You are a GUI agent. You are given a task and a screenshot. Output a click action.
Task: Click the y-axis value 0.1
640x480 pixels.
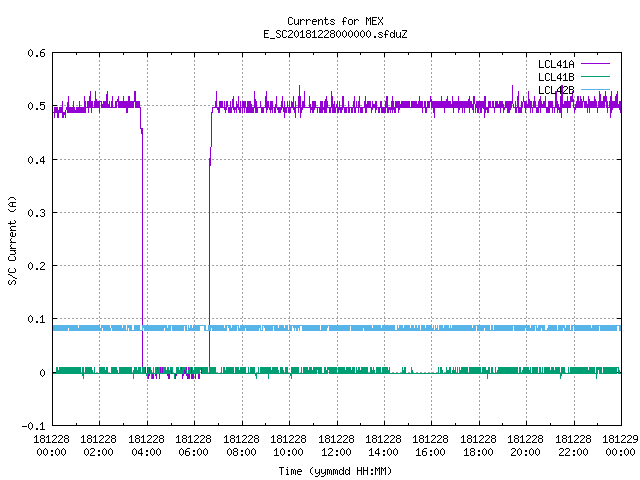click(36, 319)
